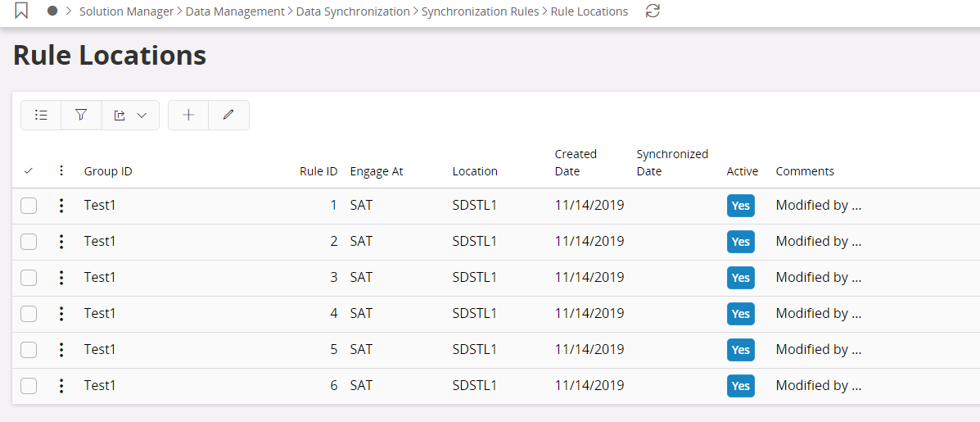Check the row with Rule ID 6
Viewport: 980px width, 422px height.
pos(29,386)
